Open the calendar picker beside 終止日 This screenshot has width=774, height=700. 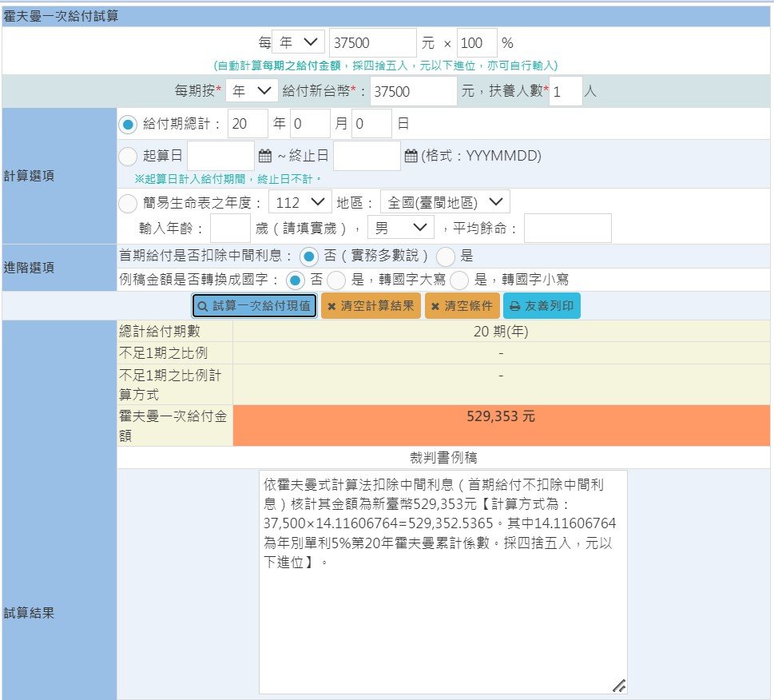(411, 154)
